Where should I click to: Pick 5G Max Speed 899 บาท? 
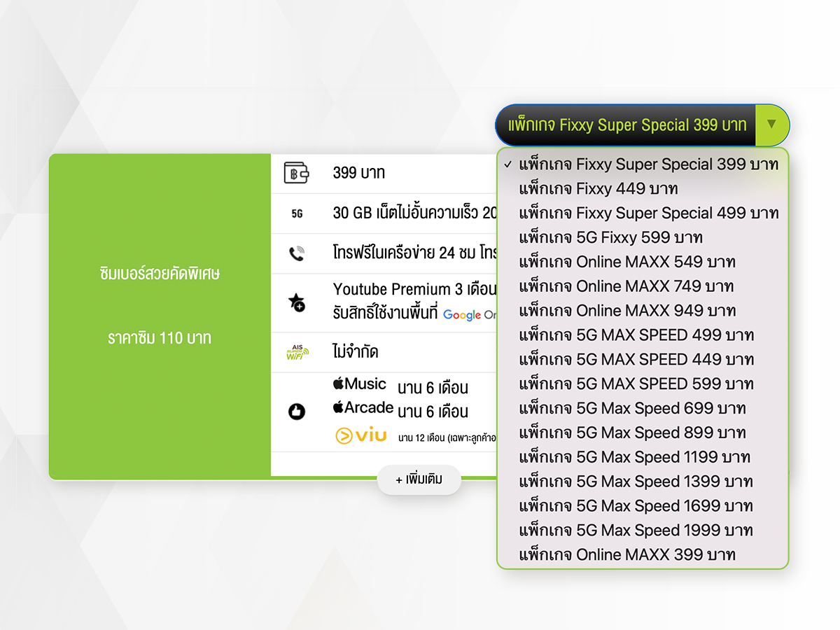[643, 433]
